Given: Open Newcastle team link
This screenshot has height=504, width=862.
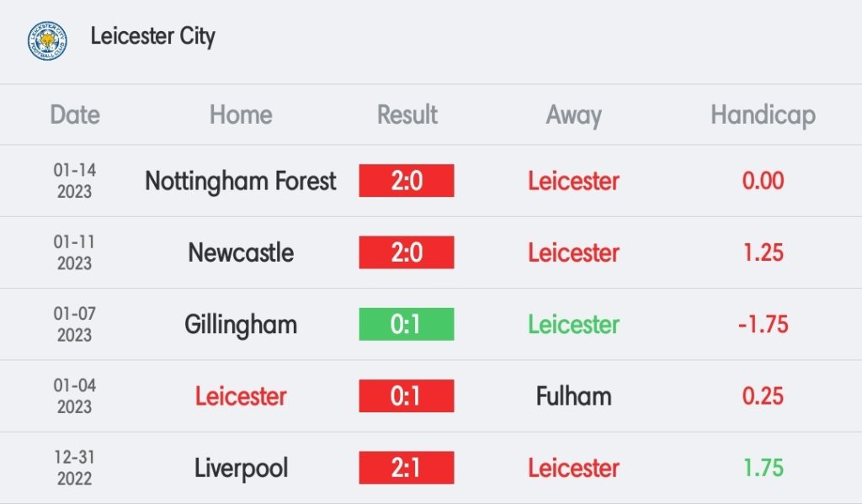Looking at the screenshot, I should click(x=241, y=252).
